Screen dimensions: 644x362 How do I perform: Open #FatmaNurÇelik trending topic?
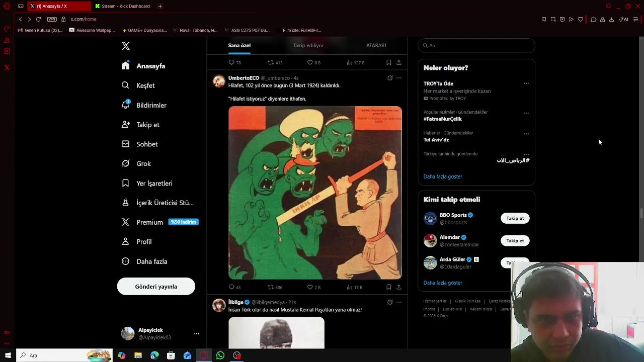pyautogui.click(x=443, y=119)
